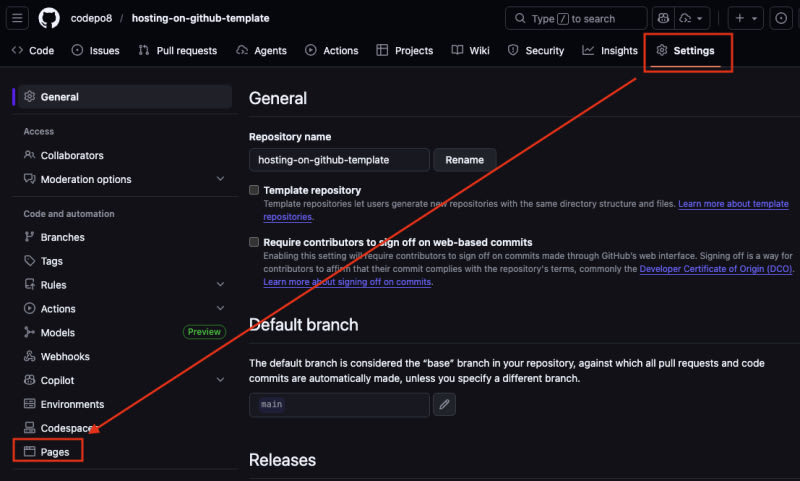800x481 pixels.
Task: Click the GitHub logo icon
Action: (49, 18)
